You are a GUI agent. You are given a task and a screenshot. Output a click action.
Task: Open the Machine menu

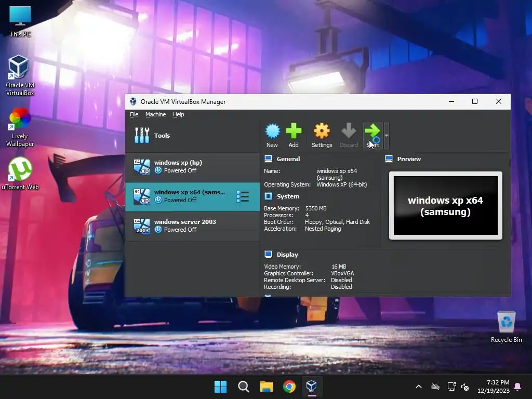pos(156,114)
